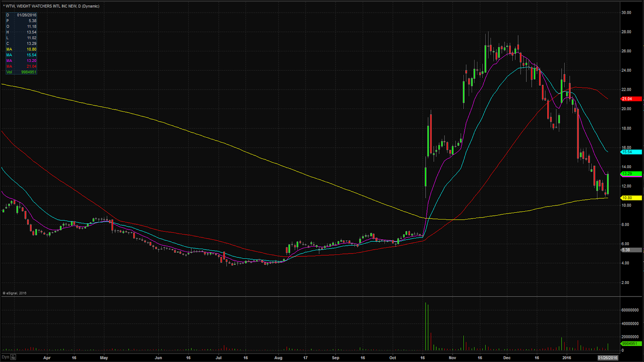Click the yellow 10.80 MA price tag

pyautogui.click(x=631, y=198)
